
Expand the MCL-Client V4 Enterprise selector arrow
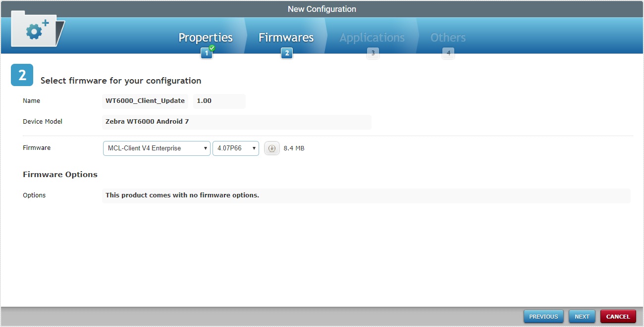coord(205,148)
